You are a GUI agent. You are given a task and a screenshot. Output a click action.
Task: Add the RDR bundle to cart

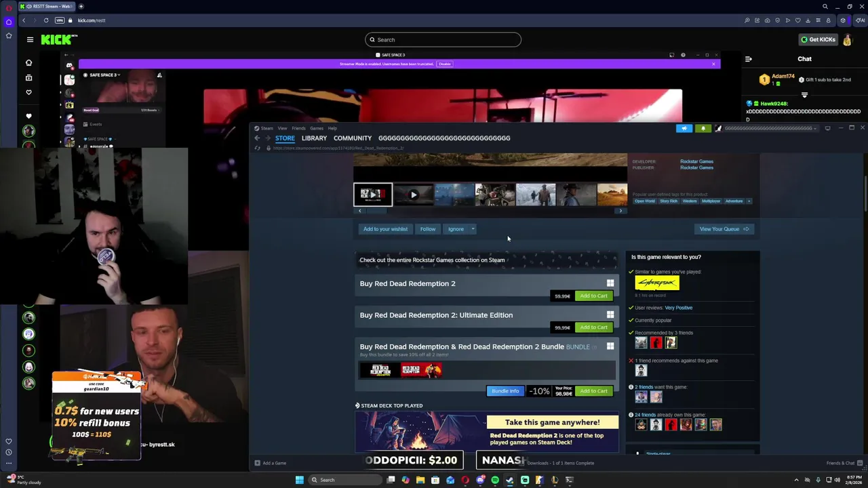pyautogui.click(x=593, y=391)
